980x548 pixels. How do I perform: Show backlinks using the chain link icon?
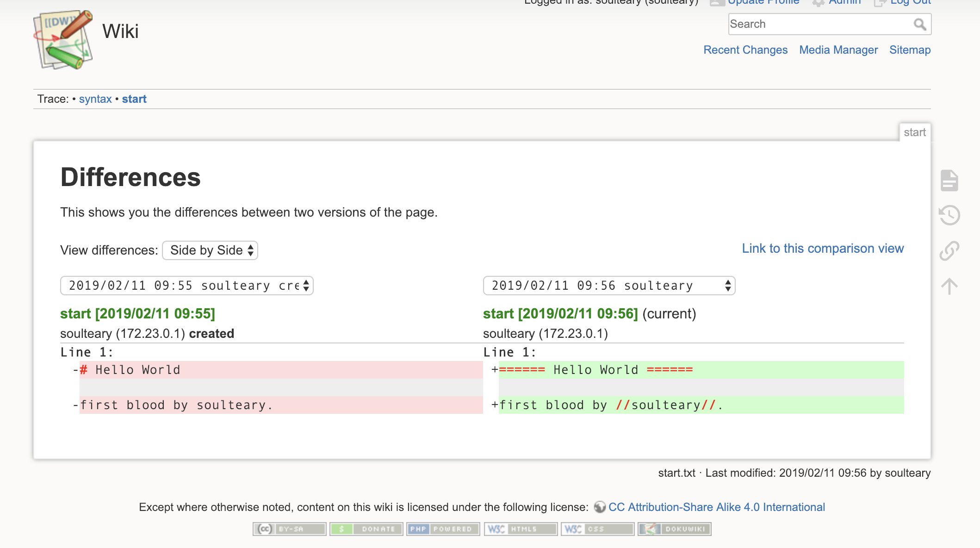949,250
